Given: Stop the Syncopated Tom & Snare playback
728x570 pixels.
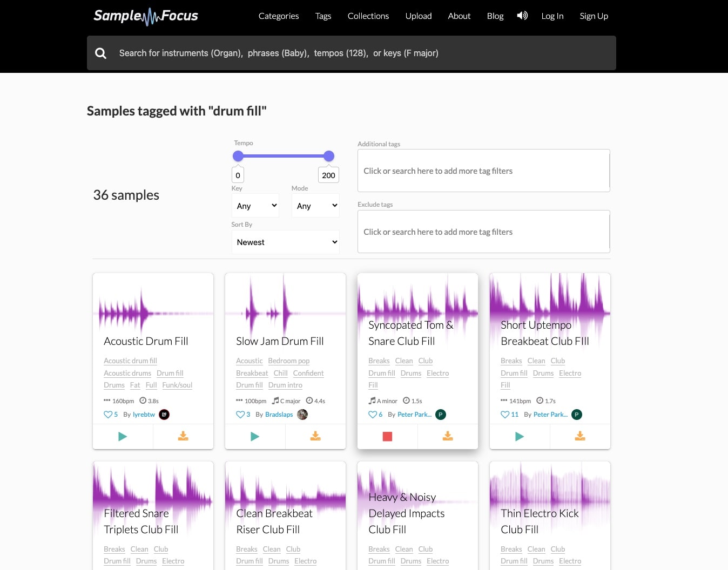Looking at the screenshot, I should [x=387, y=437].
